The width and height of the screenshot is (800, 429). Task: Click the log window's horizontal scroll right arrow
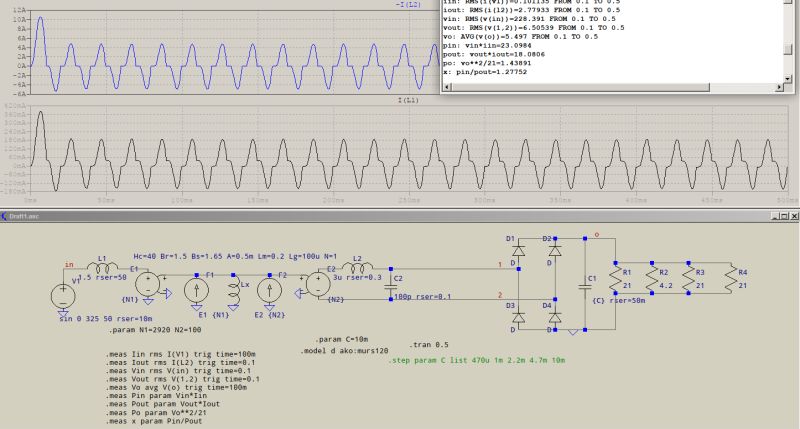779,87
